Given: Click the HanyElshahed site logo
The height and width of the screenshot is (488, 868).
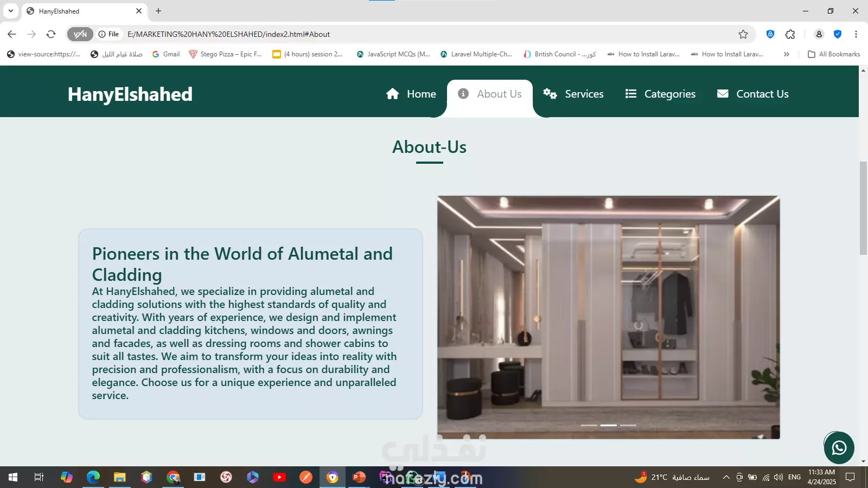Looking at the screenshot, I should pos(130,94).
